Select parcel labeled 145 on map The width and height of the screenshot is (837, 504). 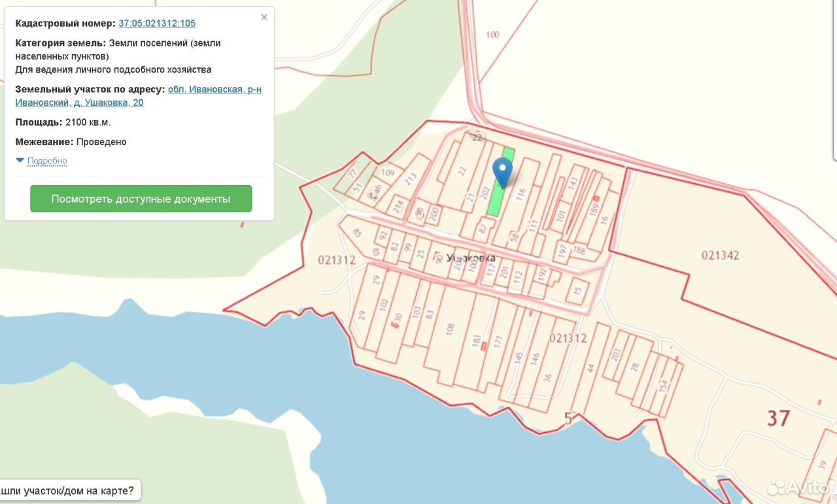(x=519, y=358)
